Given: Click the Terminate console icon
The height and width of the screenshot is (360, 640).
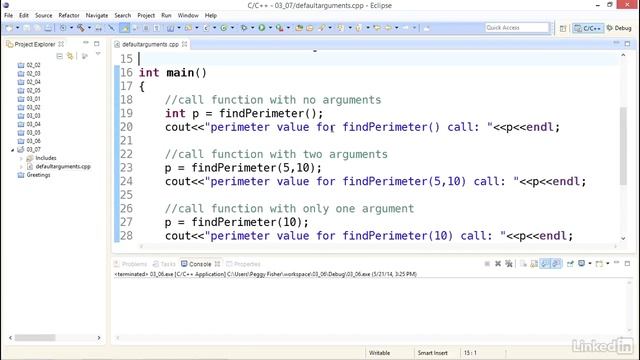Looking at the screenshot, I should 487,264.
